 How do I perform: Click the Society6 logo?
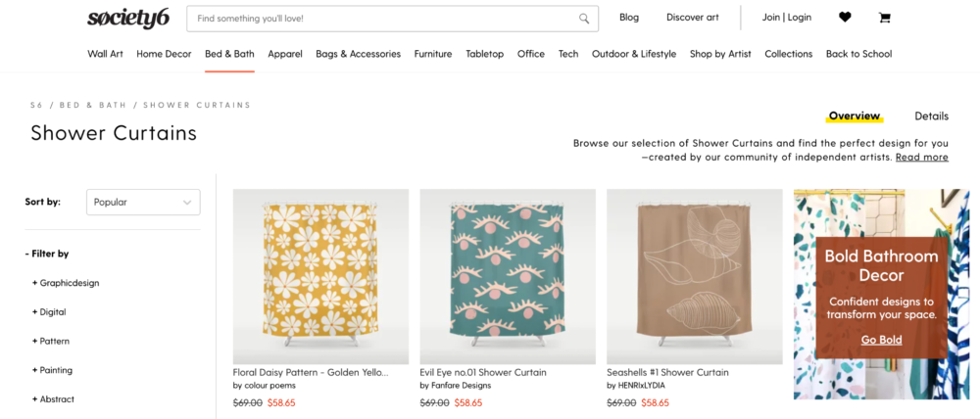128,18
